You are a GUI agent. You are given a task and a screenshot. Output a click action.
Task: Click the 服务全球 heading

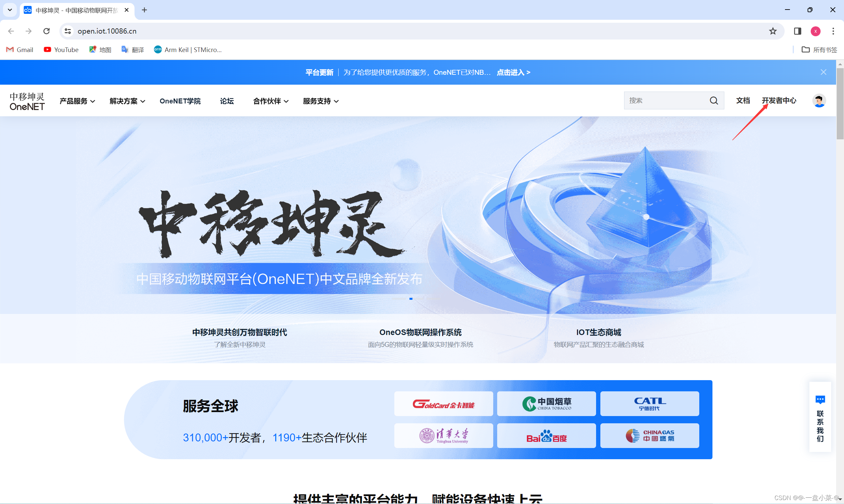211,406
